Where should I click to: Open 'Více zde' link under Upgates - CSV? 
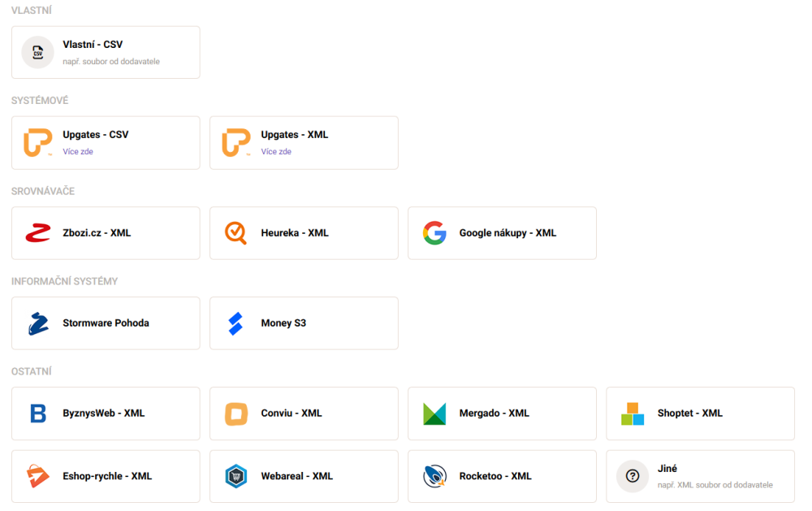[x=78, y=152]
